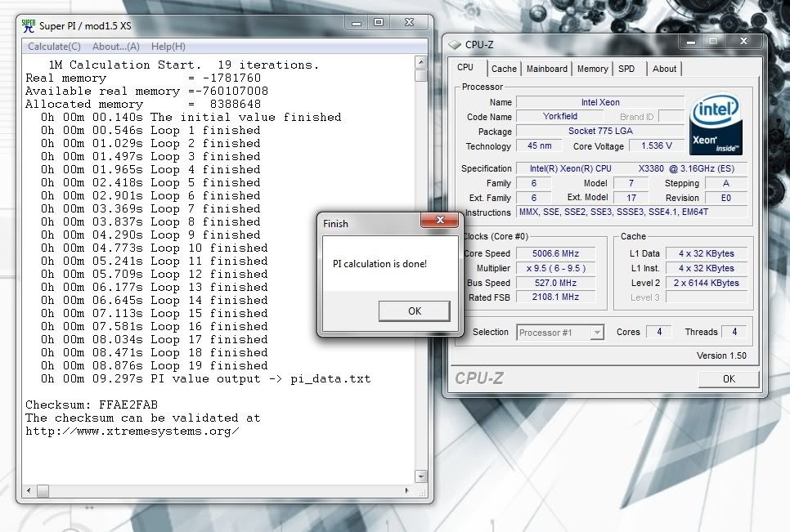Confirm the Finish dialog with OK
Image resolution: width=790 pixels, height=532 pixels.
click(414, 311)
